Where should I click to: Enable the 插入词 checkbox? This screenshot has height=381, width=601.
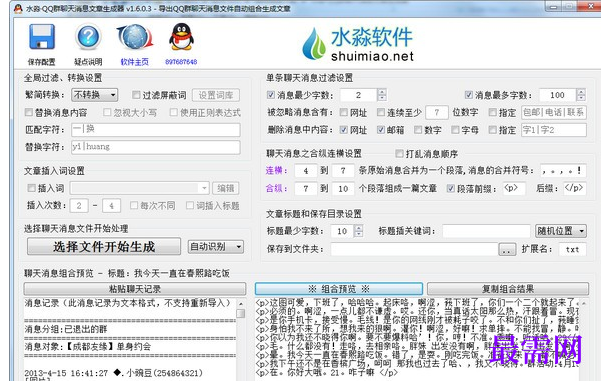click(31, 188)
